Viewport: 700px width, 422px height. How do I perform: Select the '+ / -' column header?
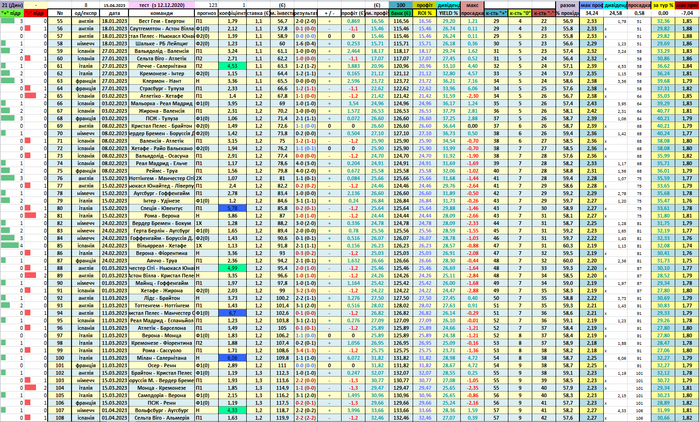coord(329,13)
